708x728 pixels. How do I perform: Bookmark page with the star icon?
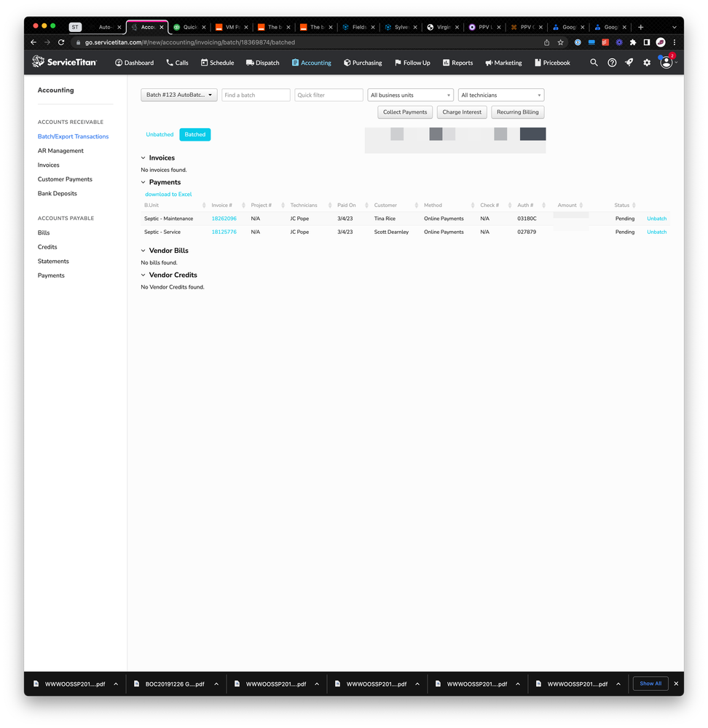561,42
